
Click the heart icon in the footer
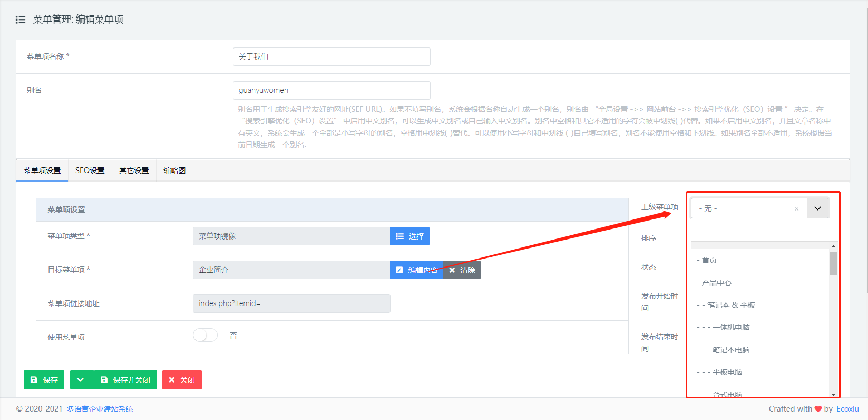pyautogui.click(x=818, y=409)
